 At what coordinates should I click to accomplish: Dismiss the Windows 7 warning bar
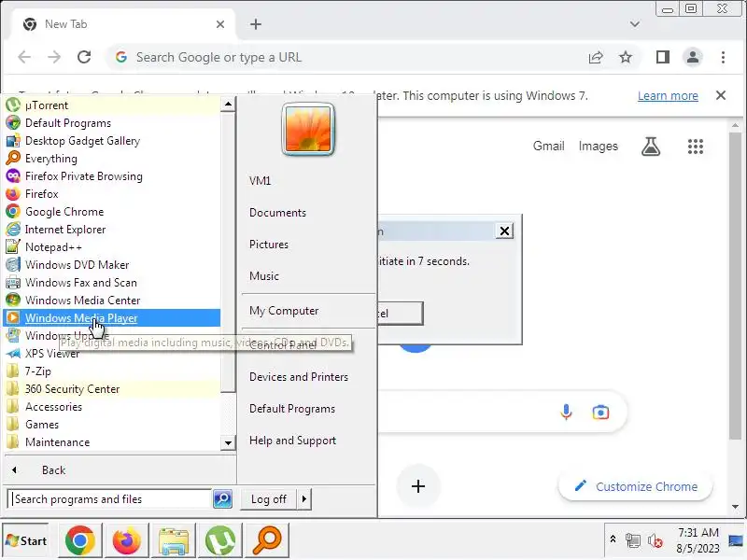[721, 95]
